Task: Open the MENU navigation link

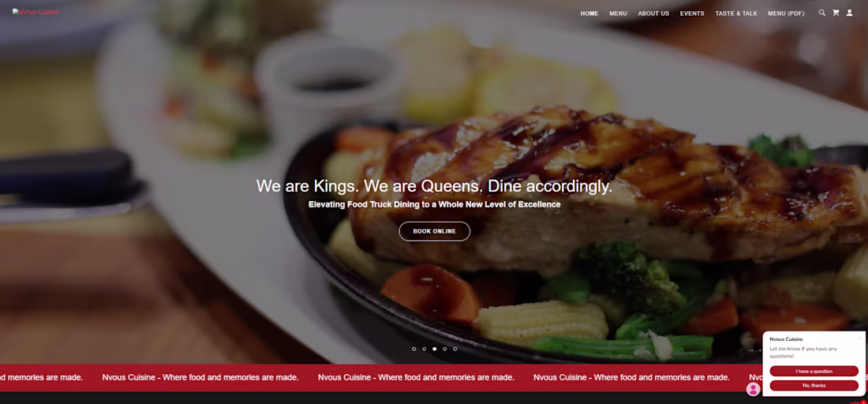Action: coord(619,13)
